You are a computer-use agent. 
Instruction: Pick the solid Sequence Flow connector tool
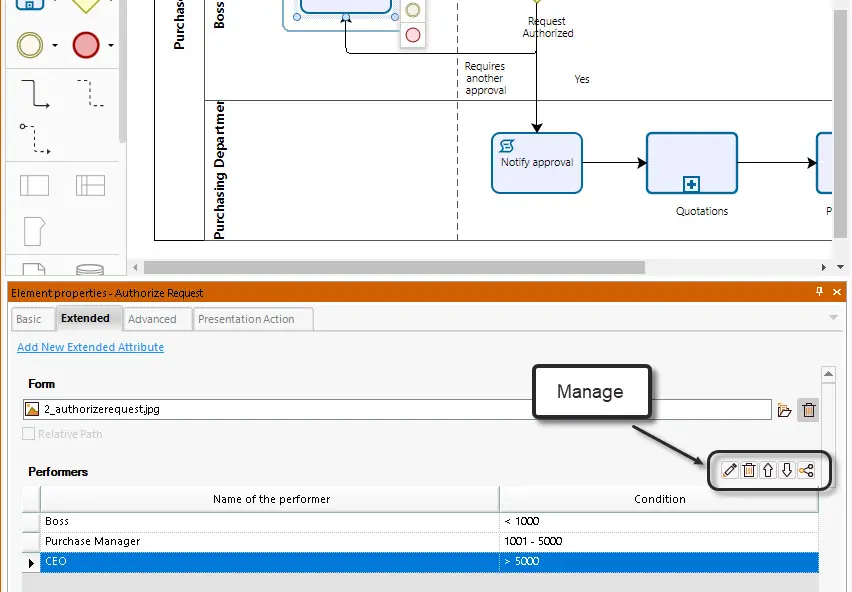[x=35, y=93]
